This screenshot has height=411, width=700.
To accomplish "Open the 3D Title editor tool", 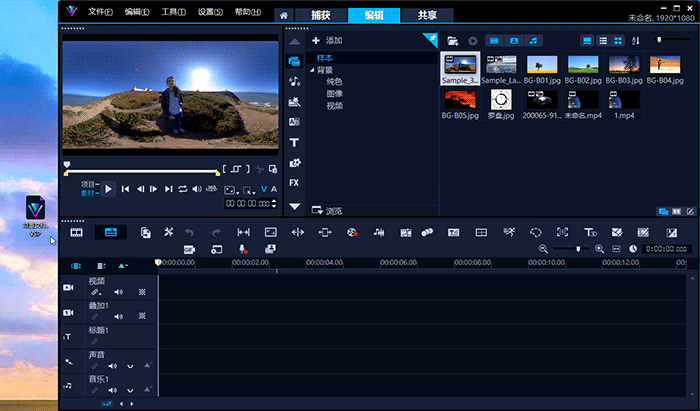I will point(590,232).
